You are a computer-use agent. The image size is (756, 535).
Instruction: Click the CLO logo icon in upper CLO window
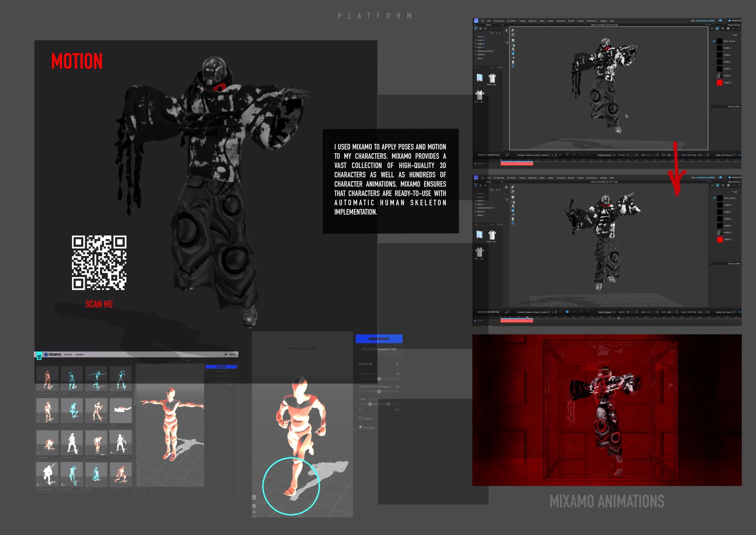tap(476, 21)
